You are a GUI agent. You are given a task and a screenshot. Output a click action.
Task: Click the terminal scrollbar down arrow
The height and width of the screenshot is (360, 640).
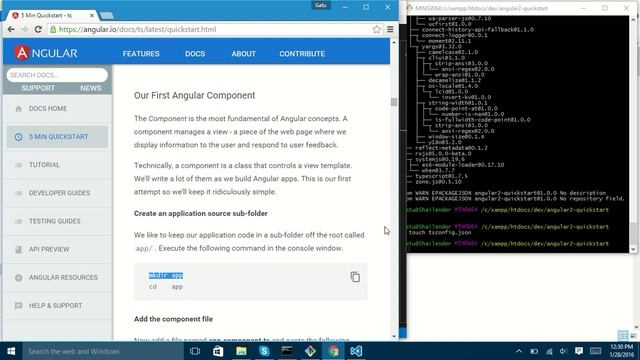pos(633,249)
